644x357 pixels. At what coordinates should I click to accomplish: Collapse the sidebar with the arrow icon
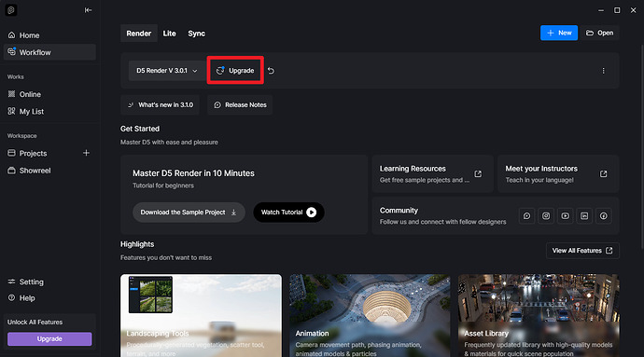(88, 10)
